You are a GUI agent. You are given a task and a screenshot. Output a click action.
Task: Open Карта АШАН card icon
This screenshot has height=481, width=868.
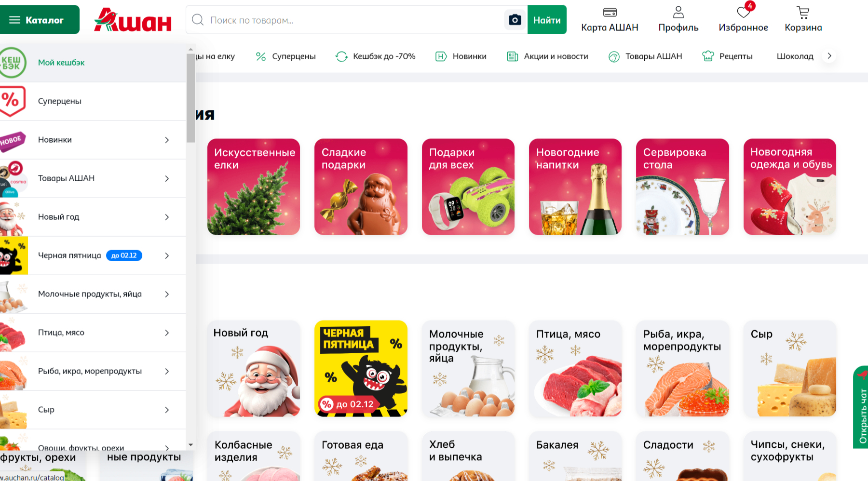(610, 12)
